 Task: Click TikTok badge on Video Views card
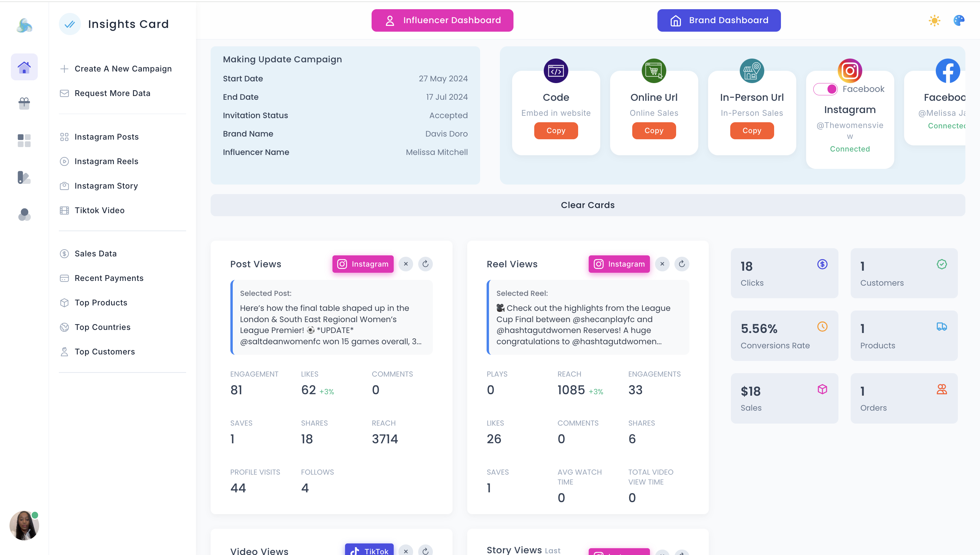(x=369, y=550)
